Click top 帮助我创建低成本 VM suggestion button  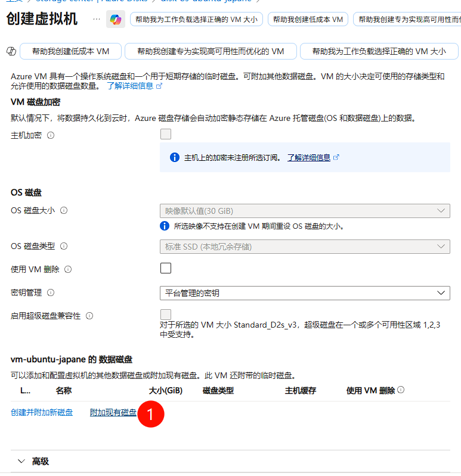(307, 20)
